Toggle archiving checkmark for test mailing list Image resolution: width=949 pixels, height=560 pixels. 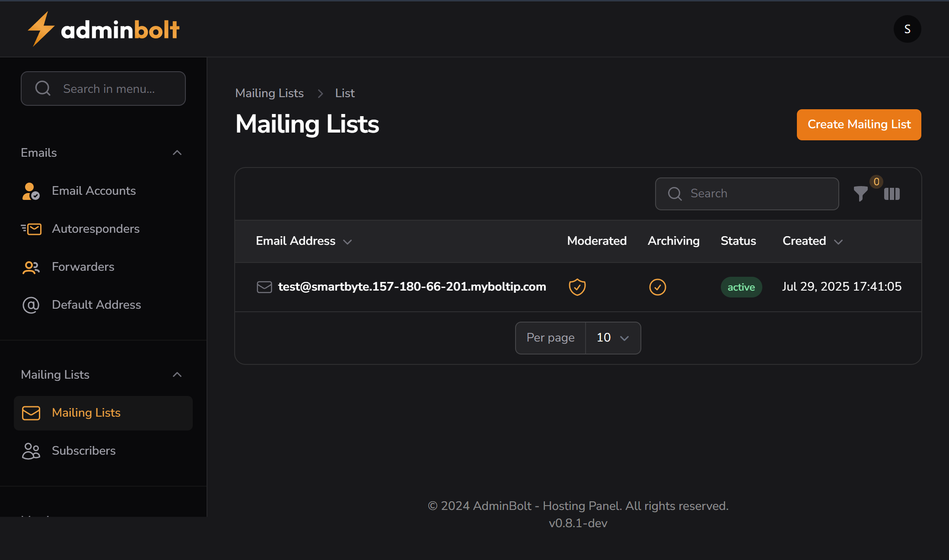657,287
